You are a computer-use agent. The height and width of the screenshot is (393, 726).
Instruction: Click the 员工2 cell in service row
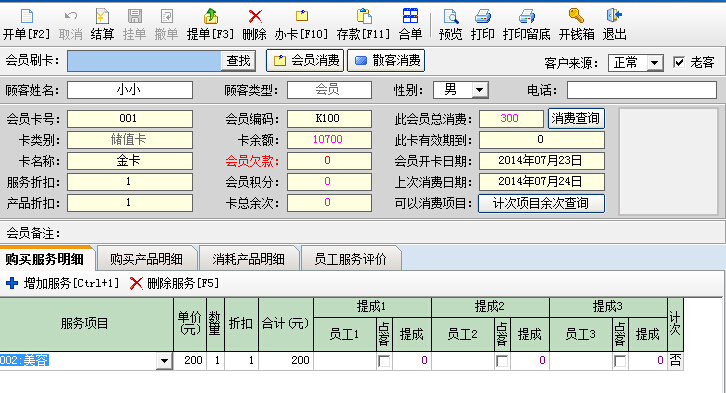(463, 361)
